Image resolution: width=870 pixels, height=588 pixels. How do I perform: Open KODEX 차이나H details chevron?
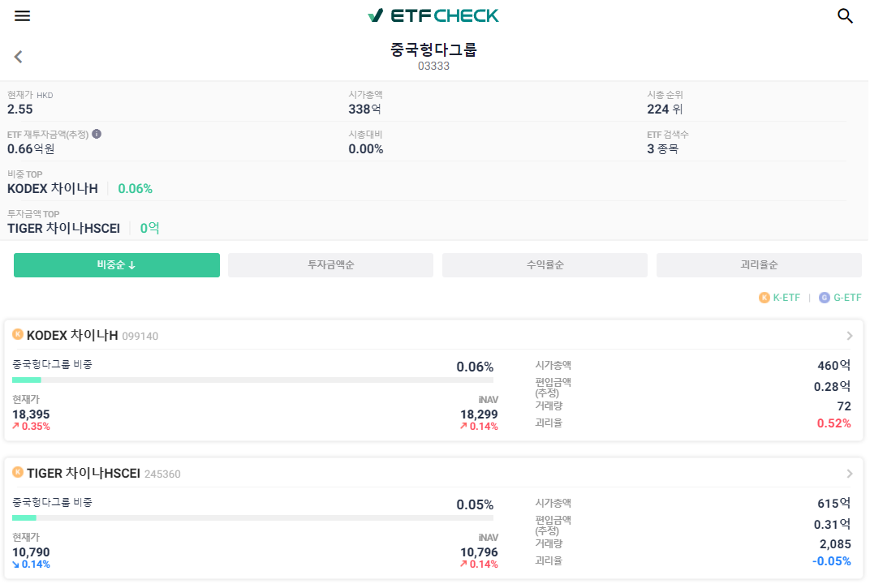850,336
